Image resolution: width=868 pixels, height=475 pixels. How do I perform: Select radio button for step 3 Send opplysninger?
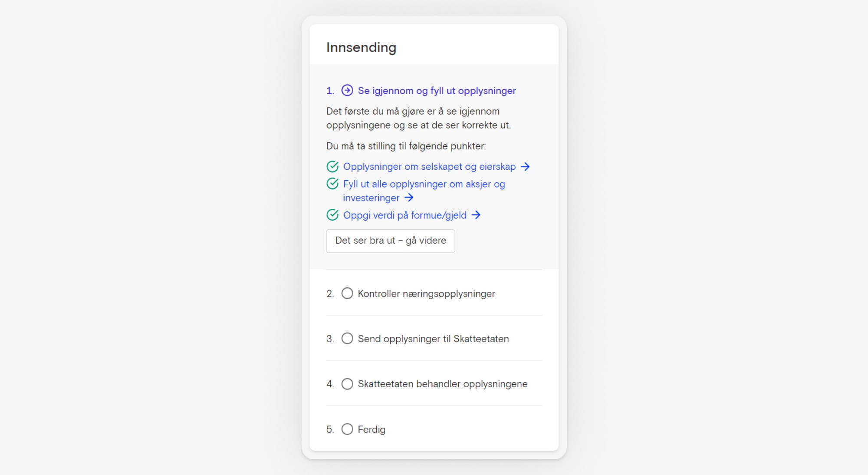click(x=345, y=339)
